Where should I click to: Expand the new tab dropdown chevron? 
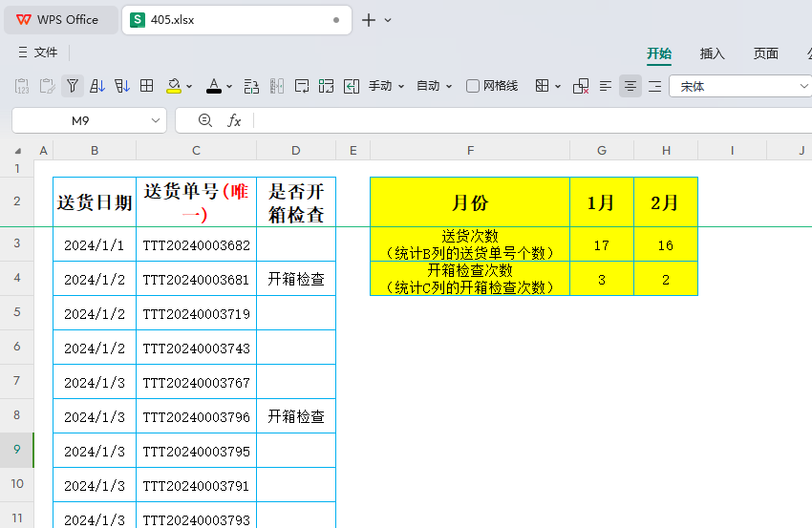click(x=388, y=20)
